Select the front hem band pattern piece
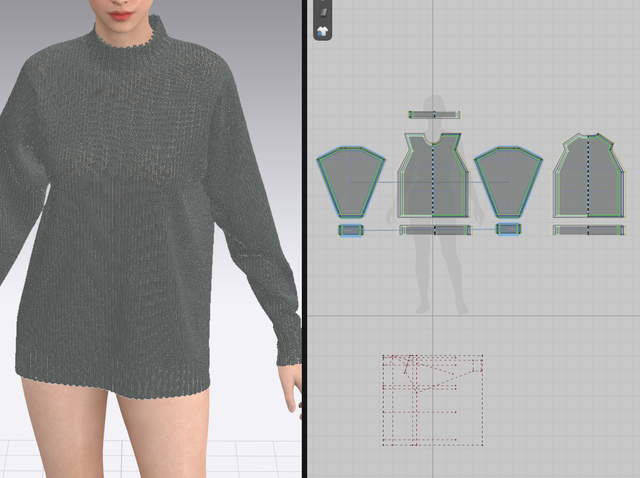The width and height of the screenshot is (640, 478). [x=435, y=230]
